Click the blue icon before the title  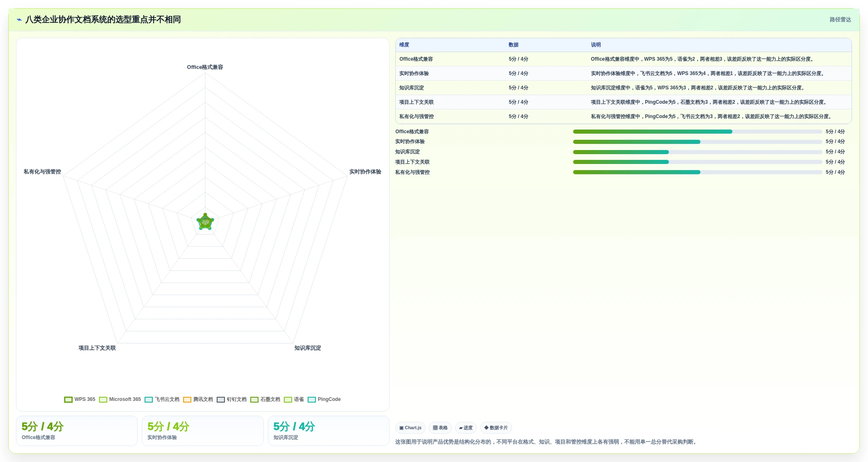tap(19, 20)
